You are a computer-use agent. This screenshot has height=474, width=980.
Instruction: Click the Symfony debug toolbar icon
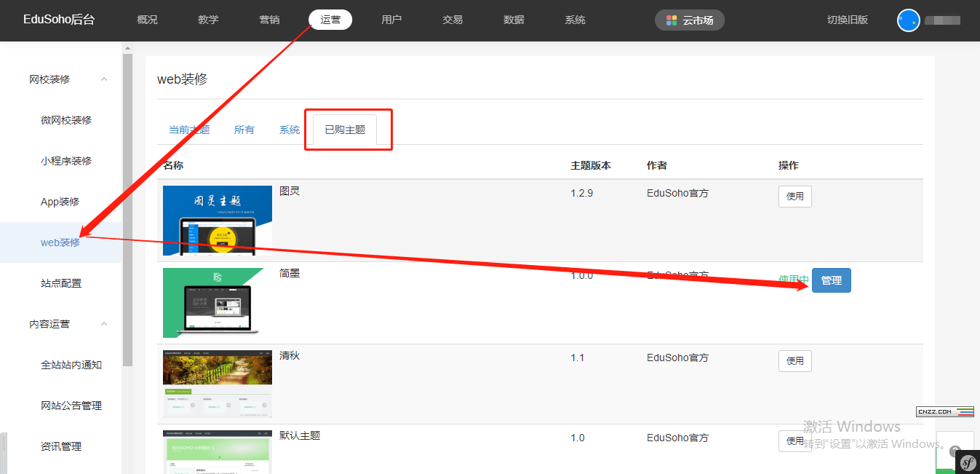[968, 462]
